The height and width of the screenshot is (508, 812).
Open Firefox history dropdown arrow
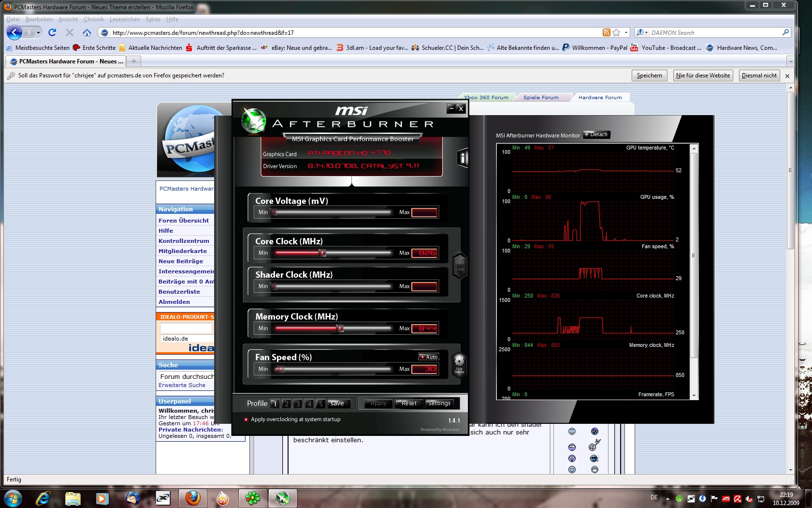tap(39, 32)
